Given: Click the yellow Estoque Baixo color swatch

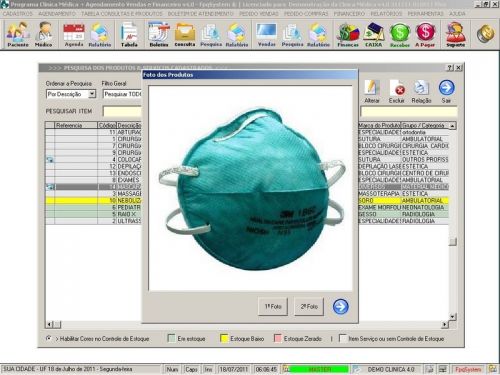Looking at the screenshot, I should pyautogui.click(x=224, y=338).
